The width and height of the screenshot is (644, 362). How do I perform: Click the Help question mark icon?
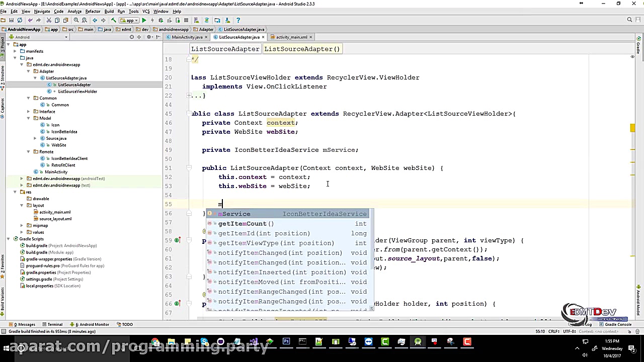(x=238, y=20)
